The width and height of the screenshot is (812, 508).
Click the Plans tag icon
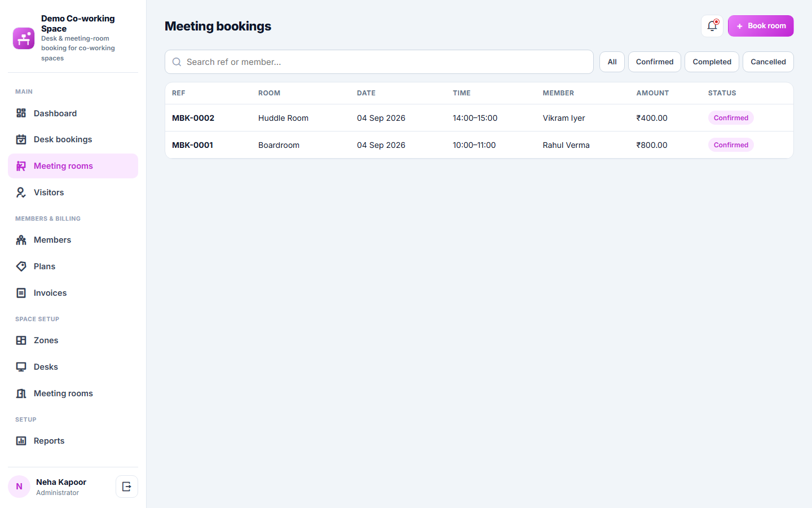21,266
